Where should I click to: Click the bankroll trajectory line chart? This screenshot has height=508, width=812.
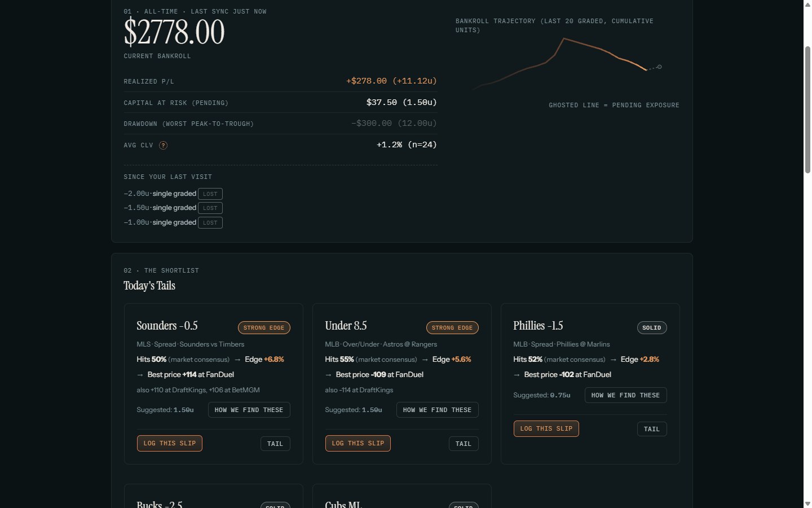point(567,63)
